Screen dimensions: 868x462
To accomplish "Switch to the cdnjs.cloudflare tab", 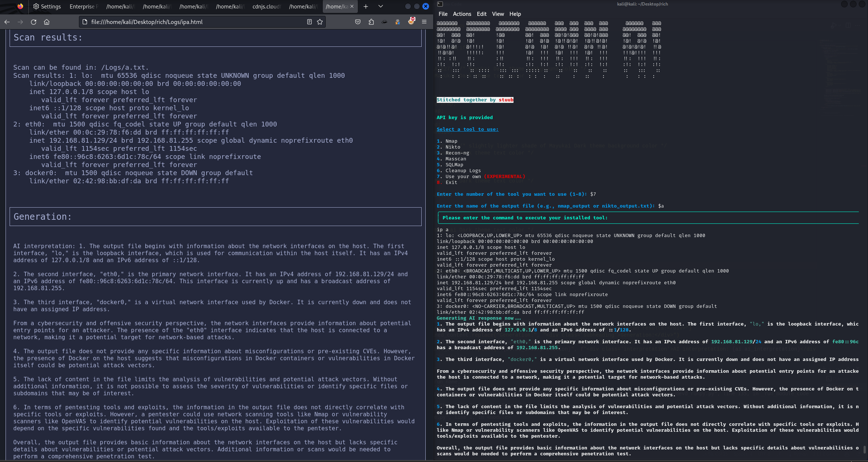I will 266,6.
